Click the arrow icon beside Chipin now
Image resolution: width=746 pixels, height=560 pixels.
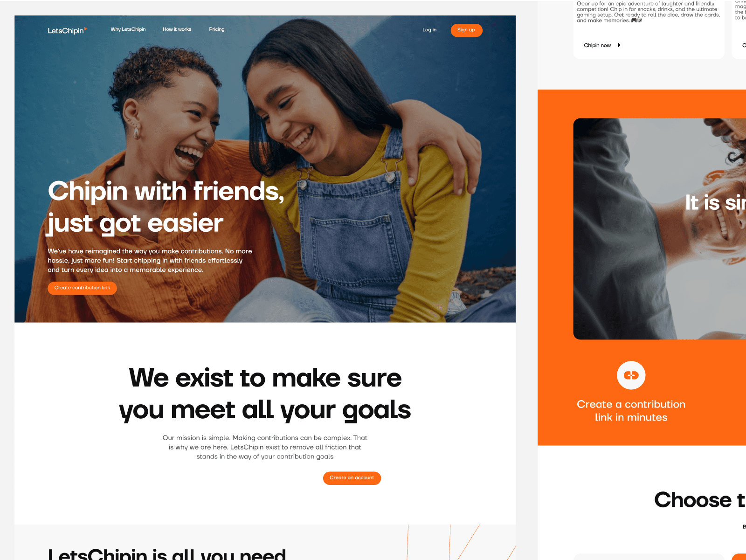point(619,45)
